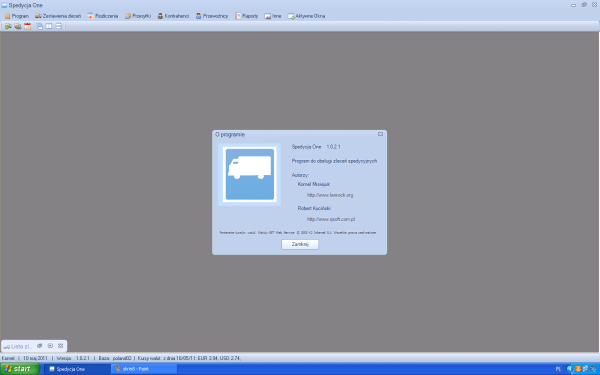600x375 pixels.
Task: Follow the www.qsoft.com.pl link
Action: (331, 219)
